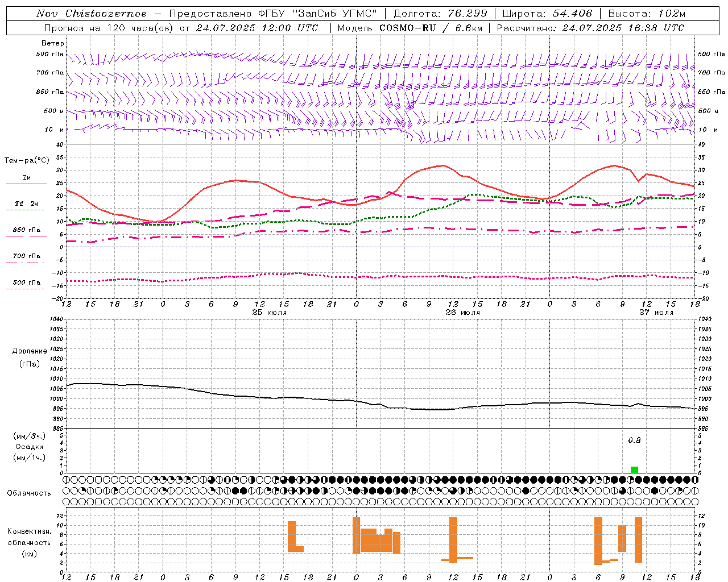Click the Конвективн. облачность panel label
This screenshot has width=728, height=582.
pyautogui.click(x=30, y=537)
